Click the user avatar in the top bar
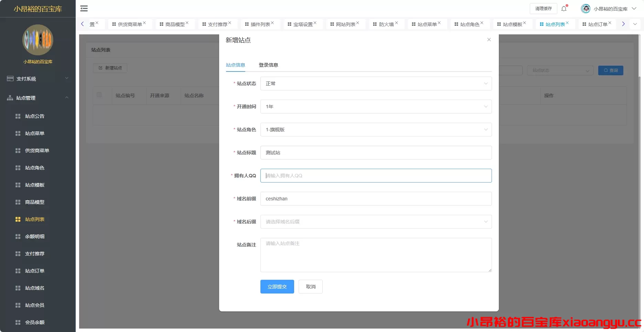644x332 pixels. point(585,9)
